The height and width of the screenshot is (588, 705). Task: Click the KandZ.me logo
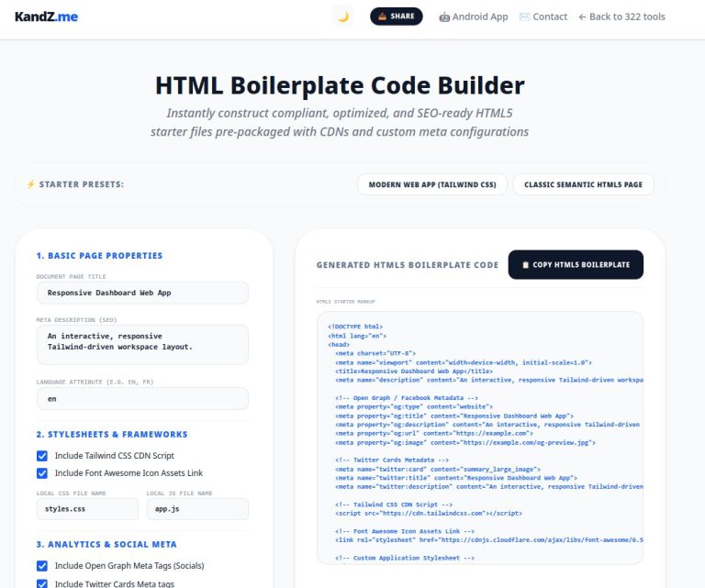pos(46,17)
